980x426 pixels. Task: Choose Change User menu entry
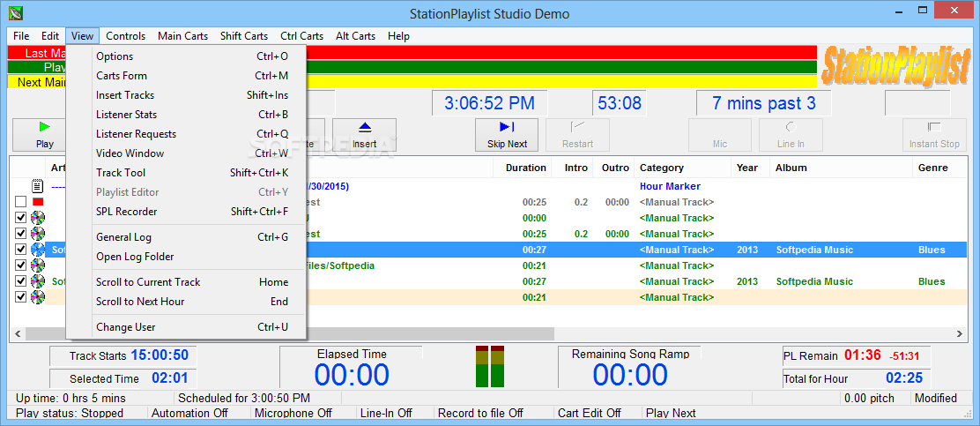[x=186, y=327]
